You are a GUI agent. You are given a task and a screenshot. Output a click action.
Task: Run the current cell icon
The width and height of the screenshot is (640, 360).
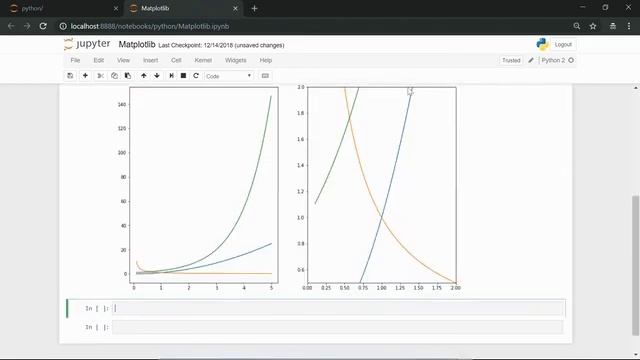(171, 76)
